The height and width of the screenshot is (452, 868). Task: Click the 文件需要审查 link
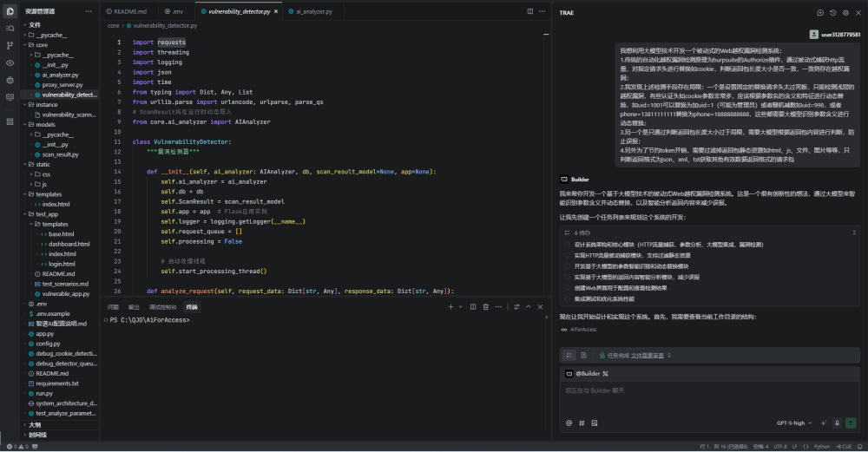coord(648,355)
